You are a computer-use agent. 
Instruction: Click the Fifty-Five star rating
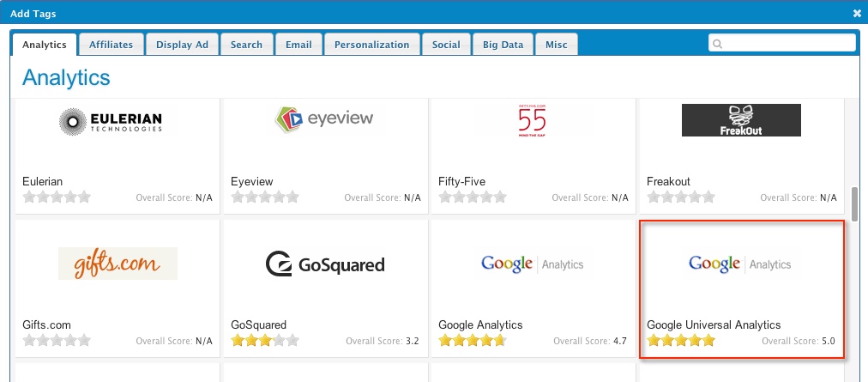[x=473, y=197]
